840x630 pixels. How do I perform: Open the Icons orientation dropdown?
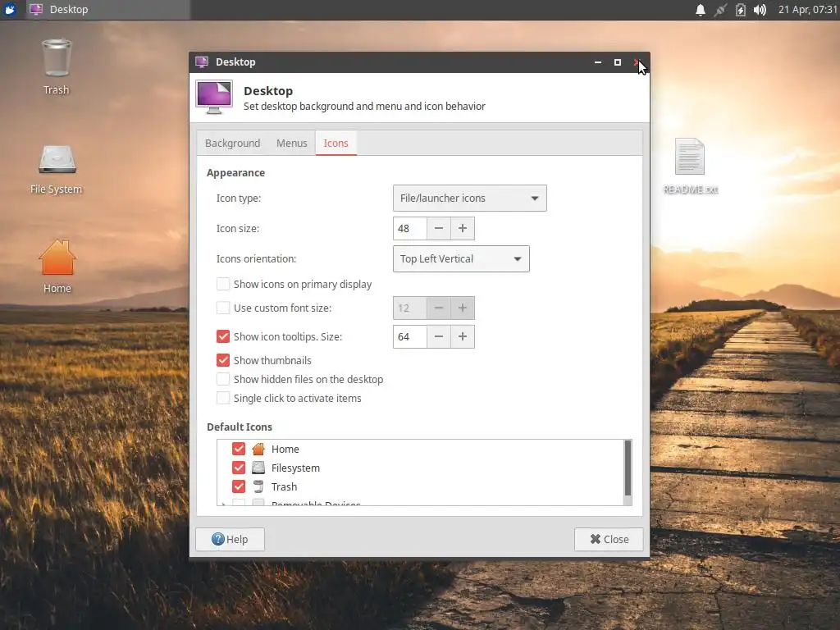pyautogui.click(x=461, y=258)
